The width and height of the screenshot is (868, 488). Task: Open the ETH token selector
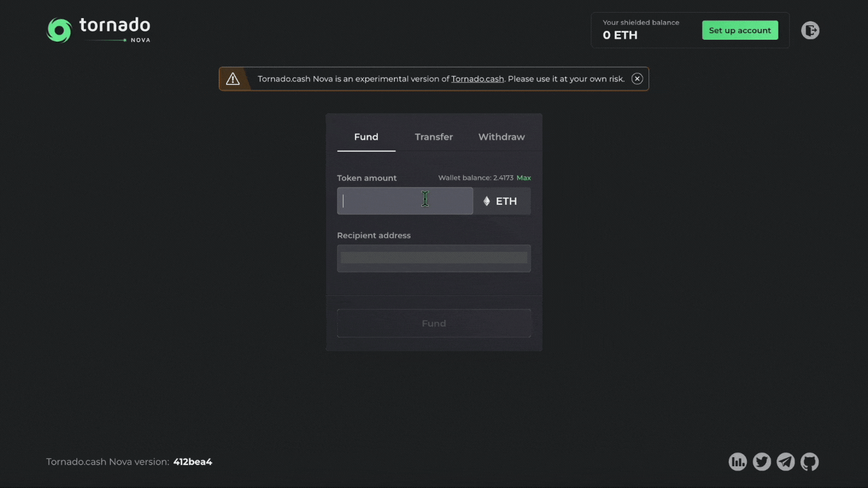coord(502,201)
